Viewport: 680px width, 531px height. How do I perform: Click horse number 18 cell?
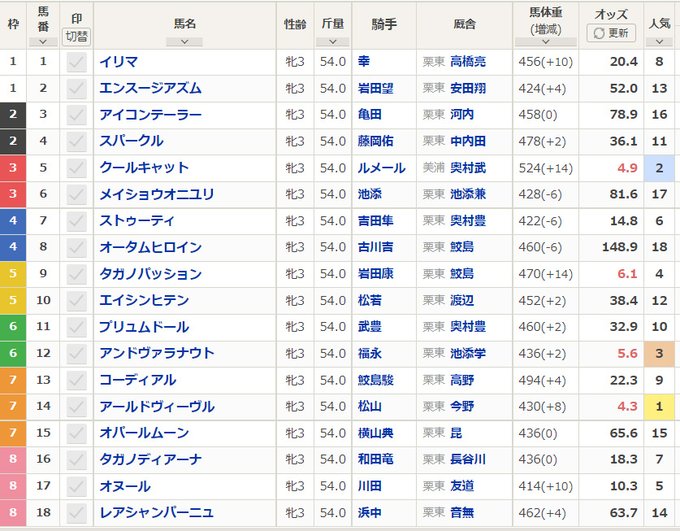click(x=43, y=512)
